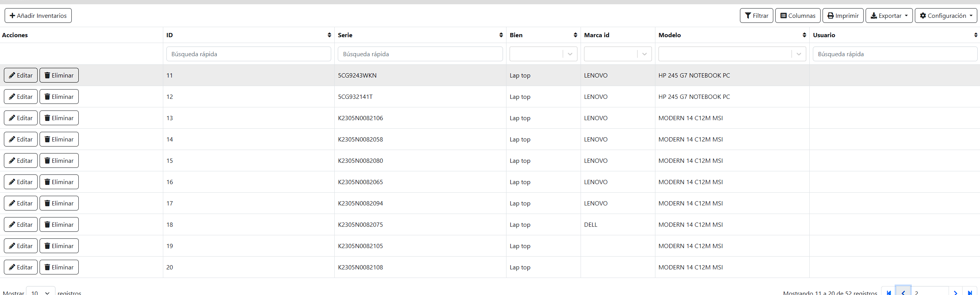Sort the table by Modelo column
The image size is (980, 295).
[804, 35]
